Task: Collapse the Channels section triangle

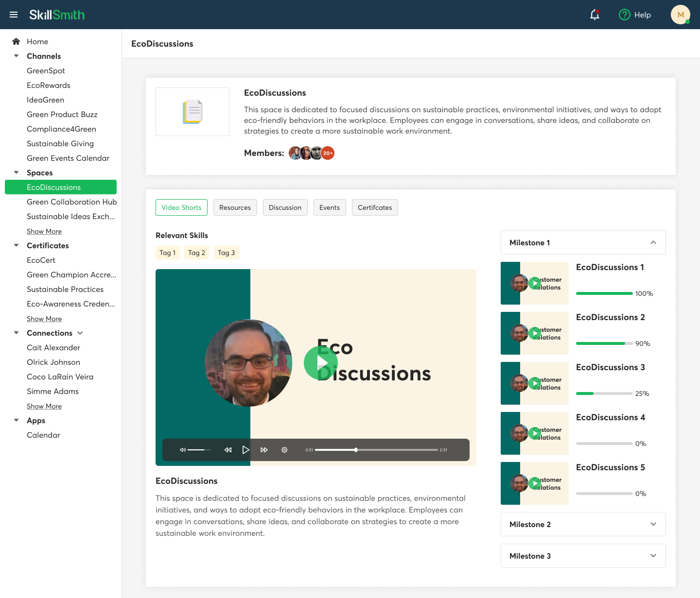Action: click(x=16, y=56)
